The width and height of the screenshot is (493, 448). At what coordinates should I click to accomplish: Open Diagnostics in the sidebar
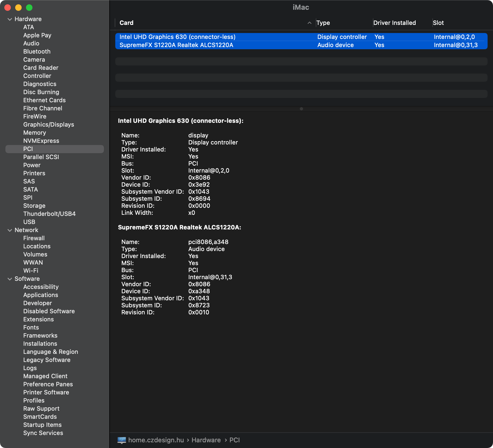[40, 84]
